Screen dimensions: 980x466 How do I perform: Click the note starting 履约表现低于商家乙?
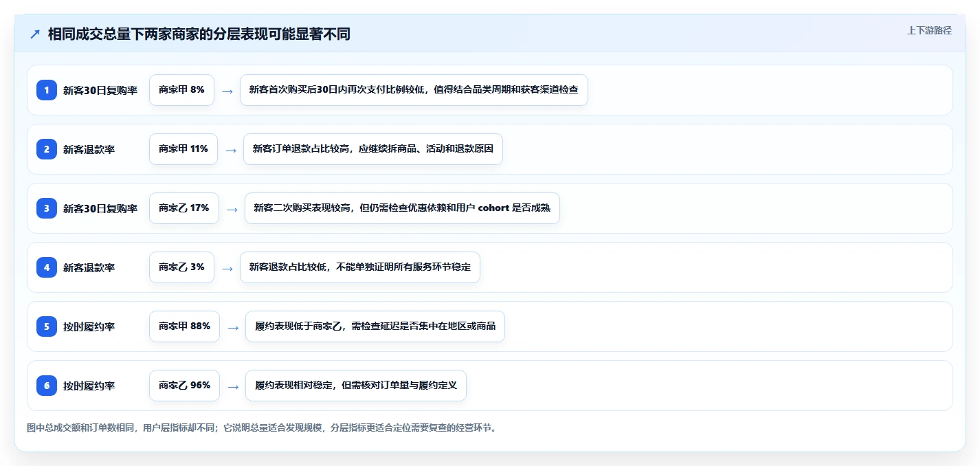375,326
